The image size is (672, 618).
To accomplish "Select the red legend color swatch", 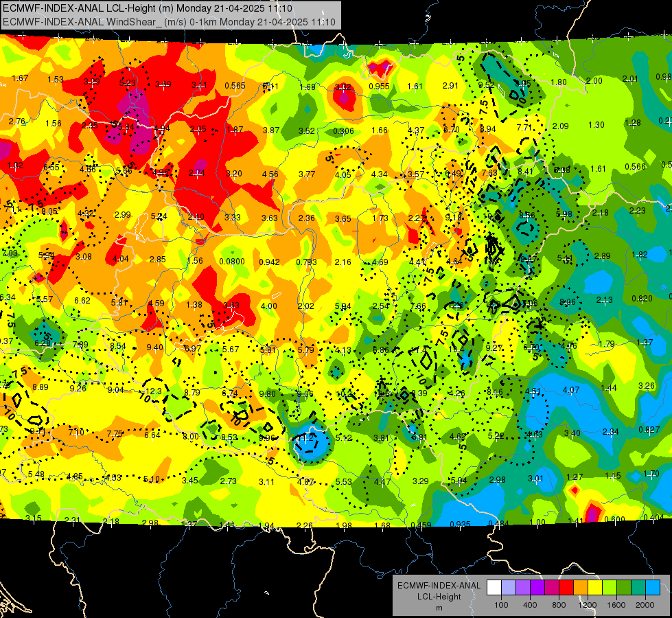I will tap(566, 588).
